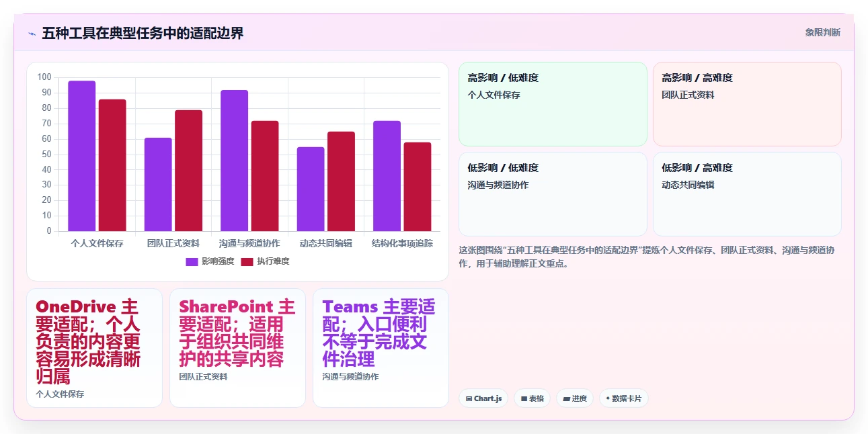Click 团队正式资料 caption under the SharePoint card
This screenshot has height=434, width=868.
click(x=204, y=377)
